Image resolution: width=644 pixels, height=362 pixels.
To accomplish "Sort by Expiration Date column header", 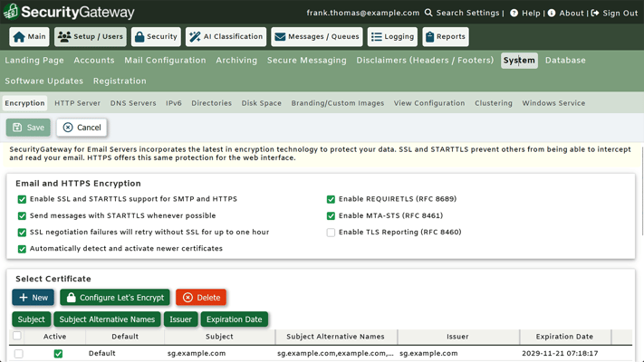I will pyautogui.click(x=565, y=337).
